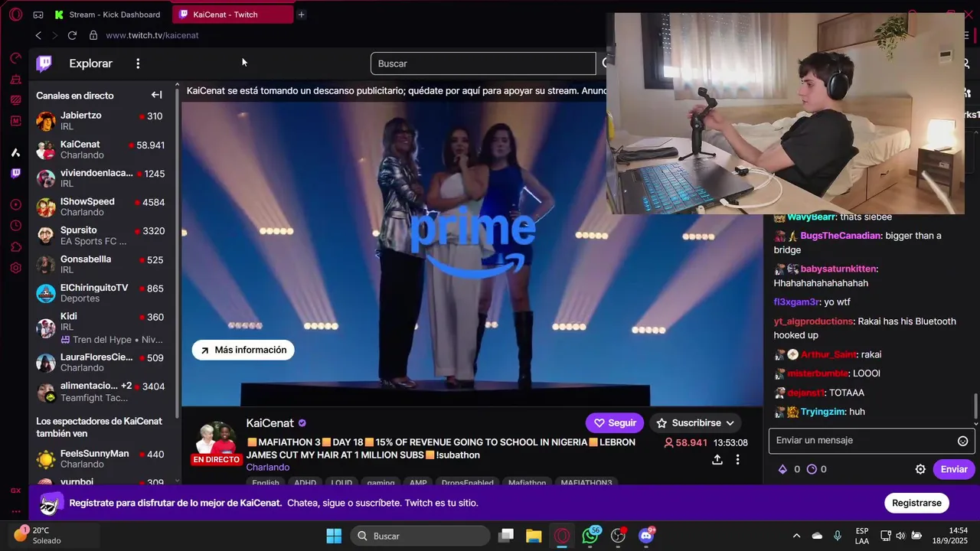Reload the Twitch page
This screenshot has width=980, height=551.
click(72, 35)
